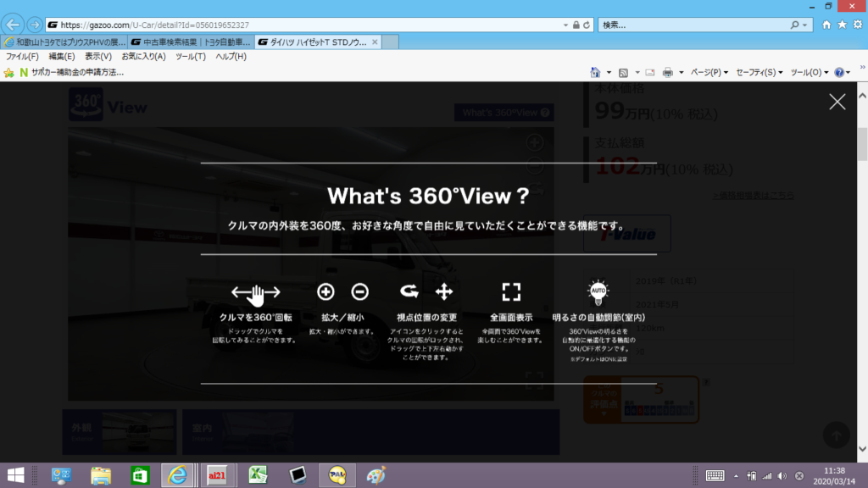868x488 pixels.
Task: Click the security lock icon in the address bar
Action: point(576,25)
